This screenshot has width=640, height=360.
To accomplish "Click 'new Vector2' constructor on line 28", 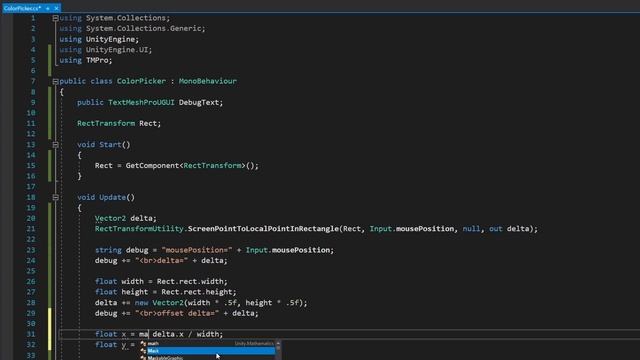I will [x=159, y=303].
